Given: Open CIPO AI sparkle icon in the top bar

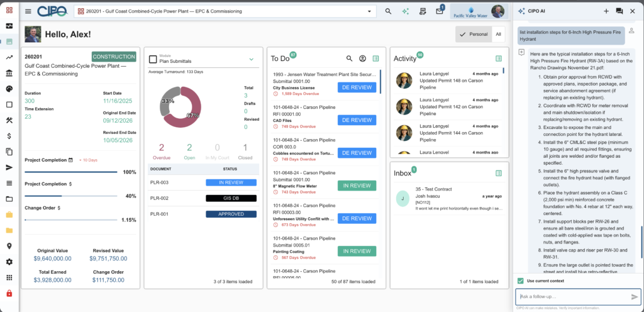Looking at the screenshot, I should (x=406, y=11).
